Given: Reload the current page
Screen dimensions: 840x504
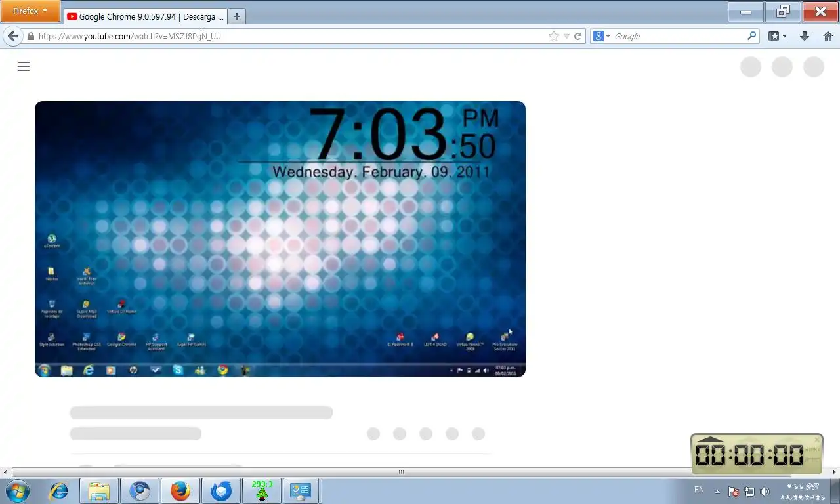Looking at the screenshot, I should (x=578, y=37).
